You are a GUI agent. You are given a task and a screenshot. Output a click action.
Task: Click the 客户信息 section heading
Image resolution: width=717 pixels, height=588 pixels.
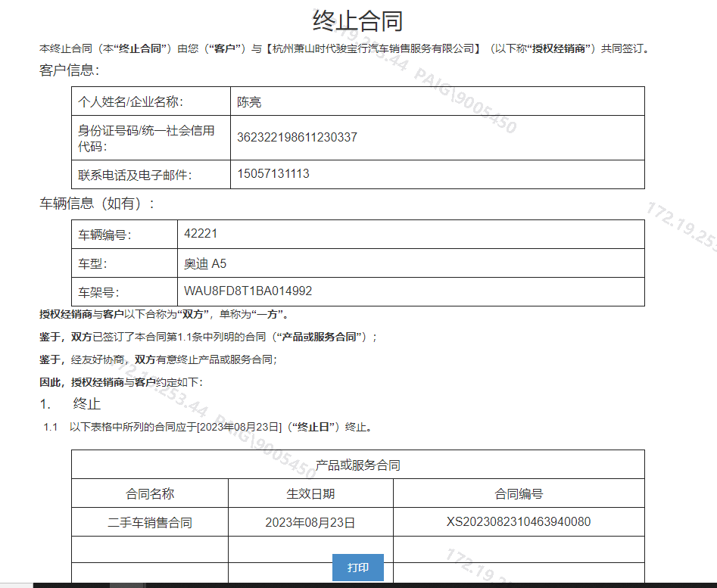pyautogui.click(x=69, y=70)
